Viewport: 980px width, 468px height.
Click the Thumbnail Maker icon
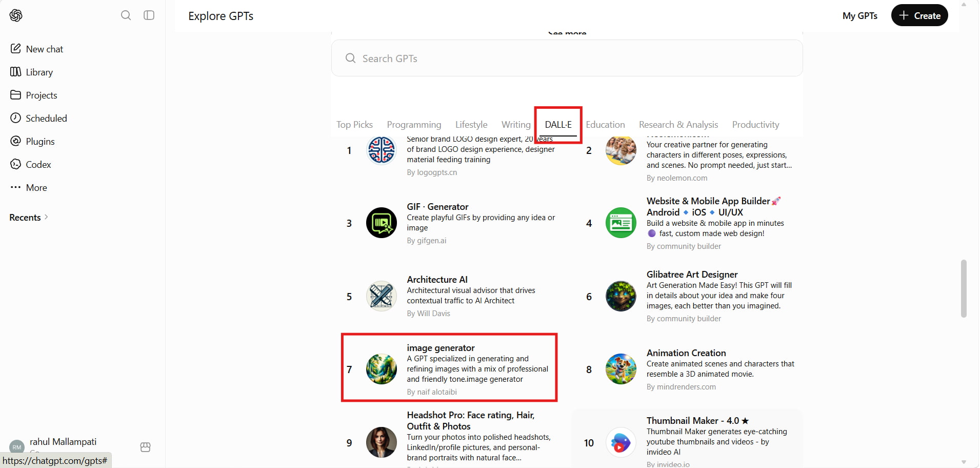point(621,442)
